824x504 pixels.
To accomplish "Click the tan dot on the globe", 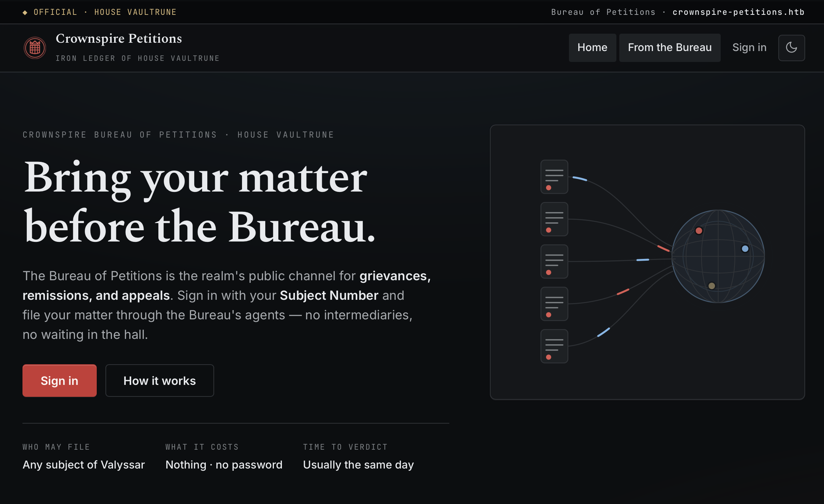I will pyautogui.click(x=712, y=286).
